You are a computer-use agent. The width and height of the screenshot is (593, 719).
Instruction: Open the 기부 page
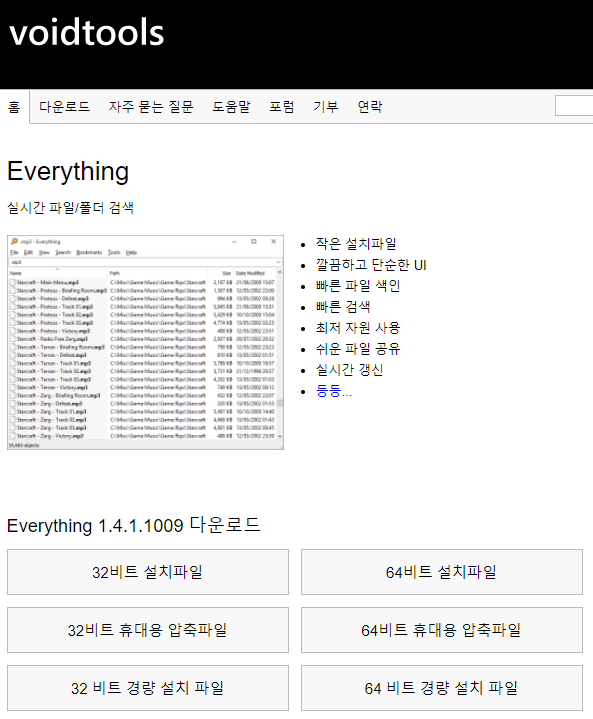pos(326,106)
